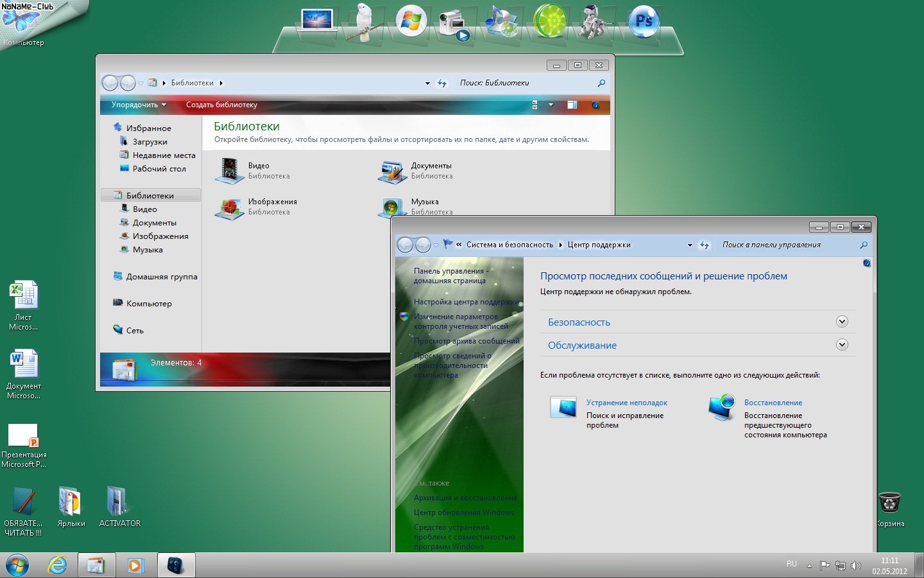Open Photoshop from the top dock

click(x=644, y=22)
